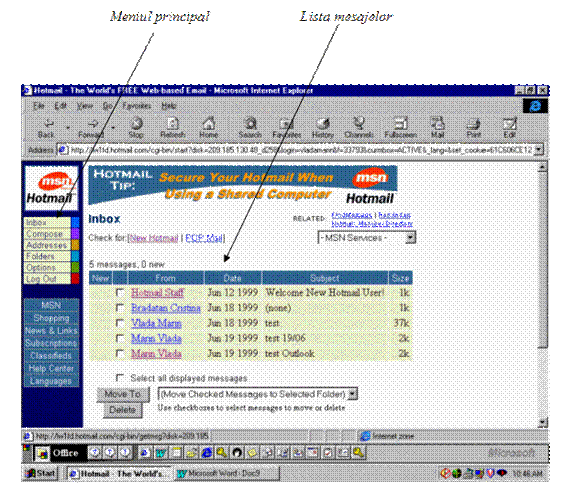Screen dimensions: 565x494
Task: Open the Vlada Marin test message link
Action: [156, 323]
